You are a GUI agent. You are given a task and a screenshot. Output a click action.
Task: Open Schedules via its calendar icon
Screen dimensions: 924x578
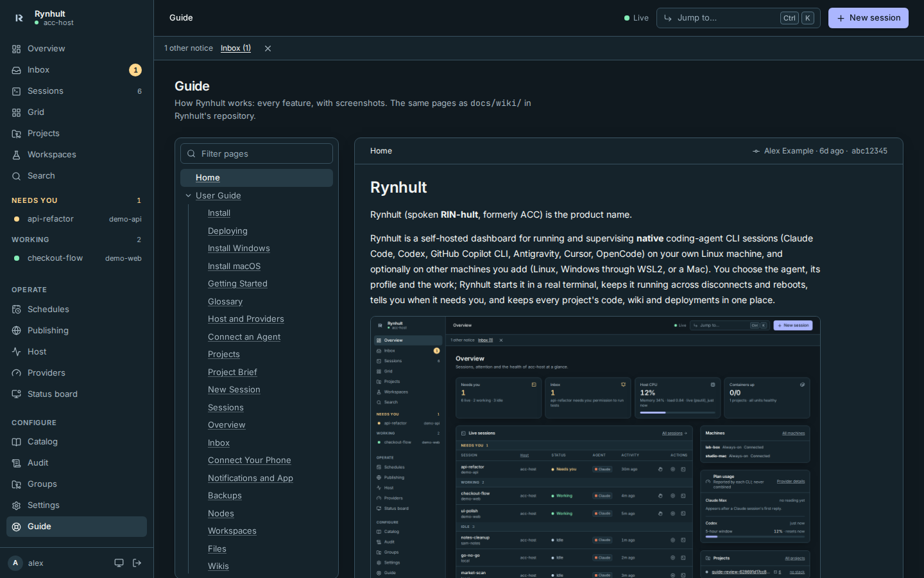(x=16, y=310)
